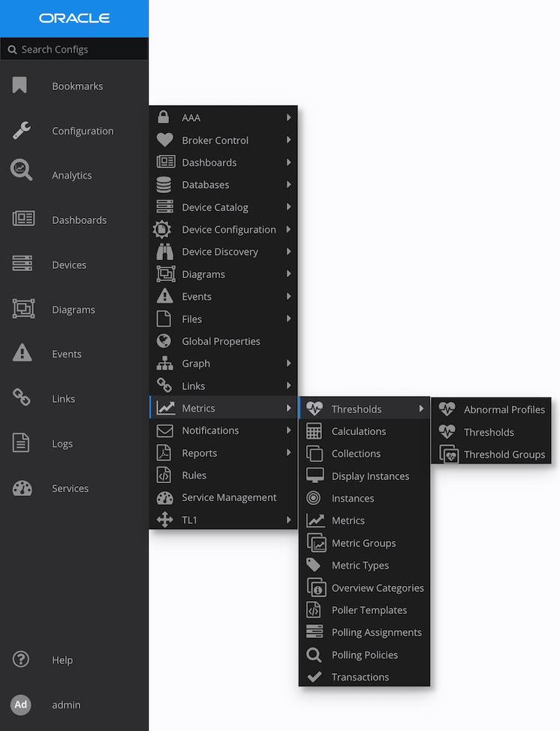Expand the TL1 submenu arrow

[289, 519]
